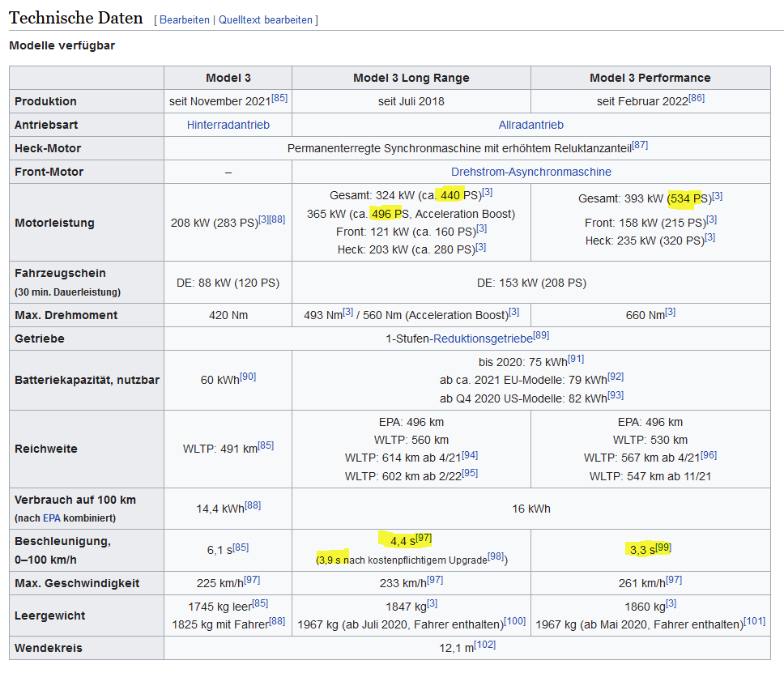Open footnote 89 beside Reduktionsgetriebe

[x=541, y=335]
